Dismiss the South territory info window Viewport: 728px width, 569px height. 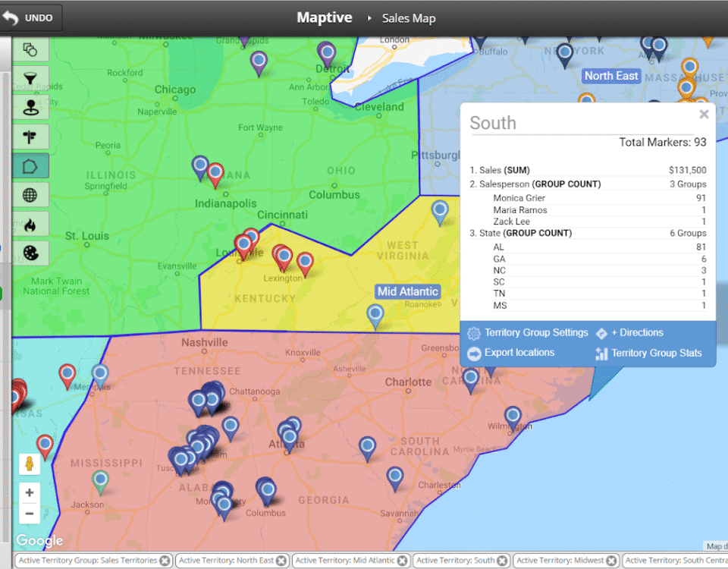pyautogui.click(x=704, y=114)
